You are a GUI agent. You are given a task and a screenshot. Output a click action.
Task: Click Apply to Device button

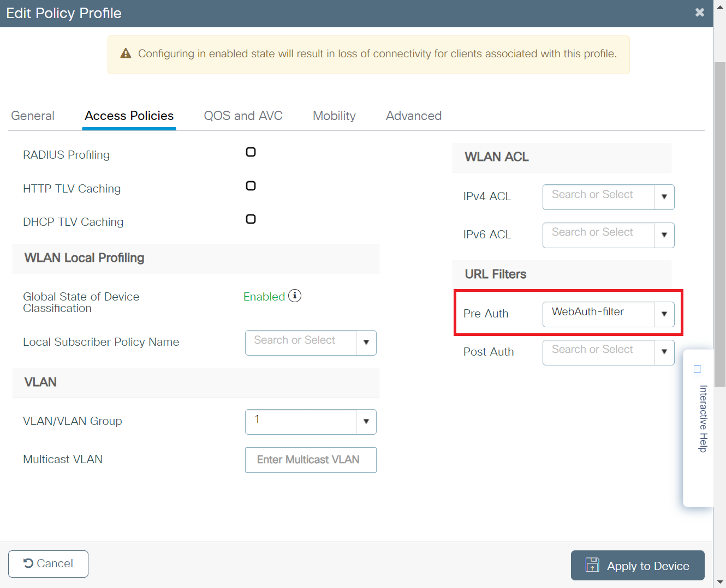637,566
